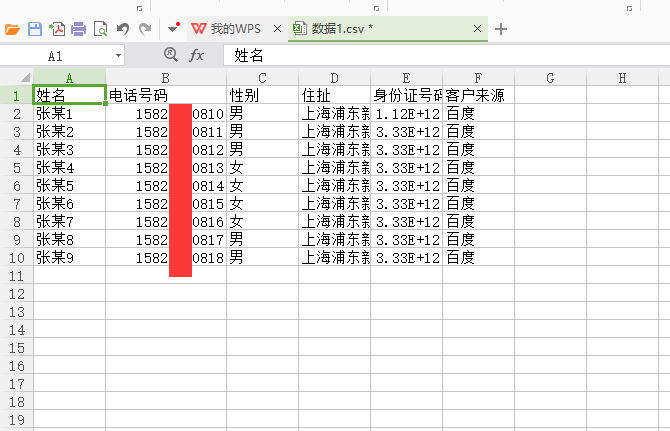This screenshot has width=670, height=431.
Task: Close the 我的WPS tab
Action: pyautogui.click(x=277, y=29)
